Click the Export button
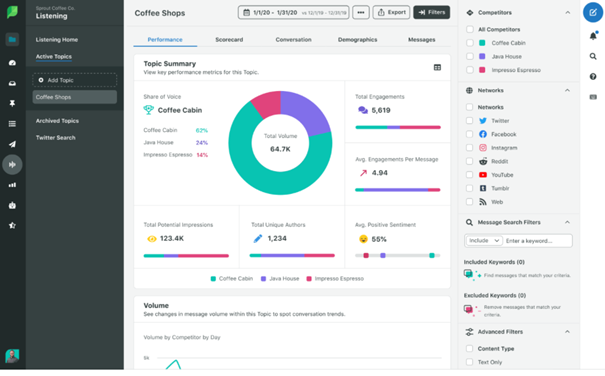This screenshot has height=376, width=605. pyautogui.click(x=391, y=12)
